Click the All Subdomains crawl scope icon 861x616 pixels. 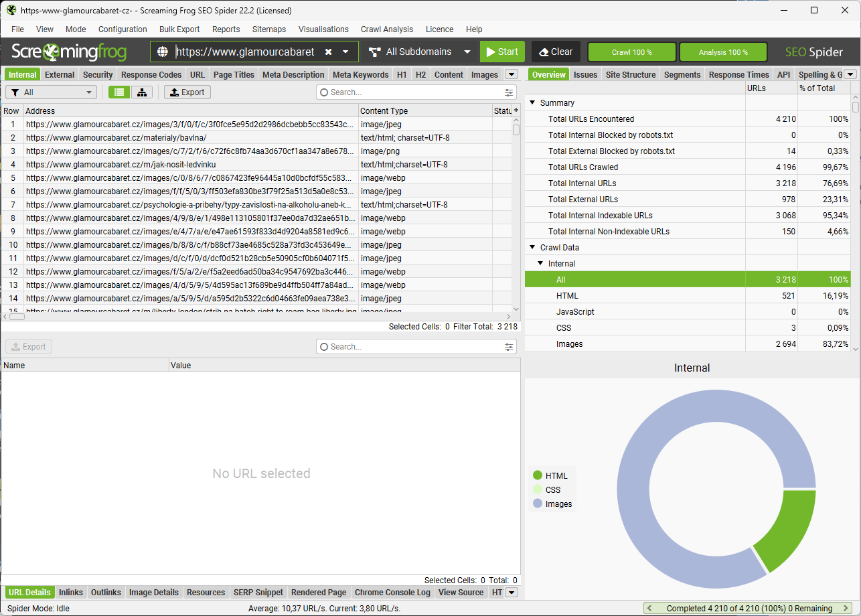pyautogui.click(x=374, y=52)
